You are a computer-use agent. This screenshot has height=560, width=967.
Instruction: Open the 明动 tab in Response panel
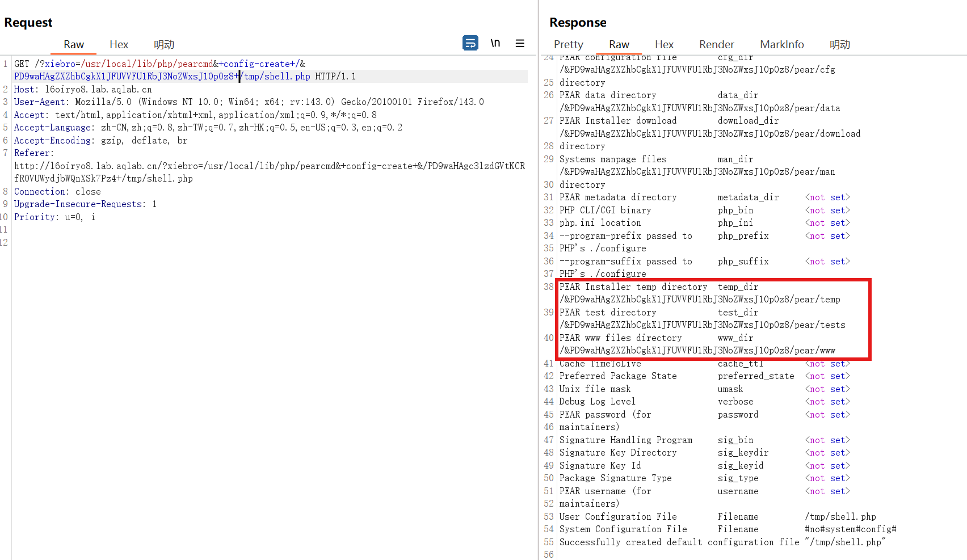840,44
